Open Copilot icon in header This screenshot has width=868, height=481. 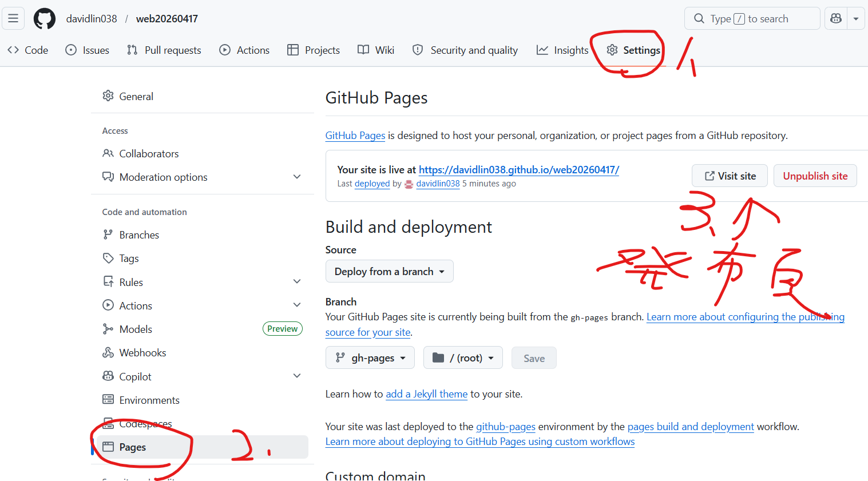tap(836, 18)
